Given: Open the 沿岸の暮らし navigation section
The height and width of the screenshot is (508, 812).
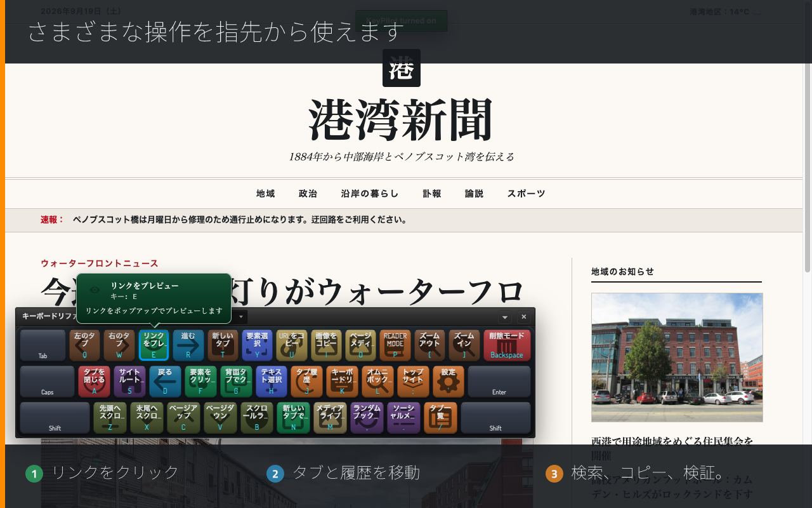Looking at the screenshot, I should (x=370, y=194).
